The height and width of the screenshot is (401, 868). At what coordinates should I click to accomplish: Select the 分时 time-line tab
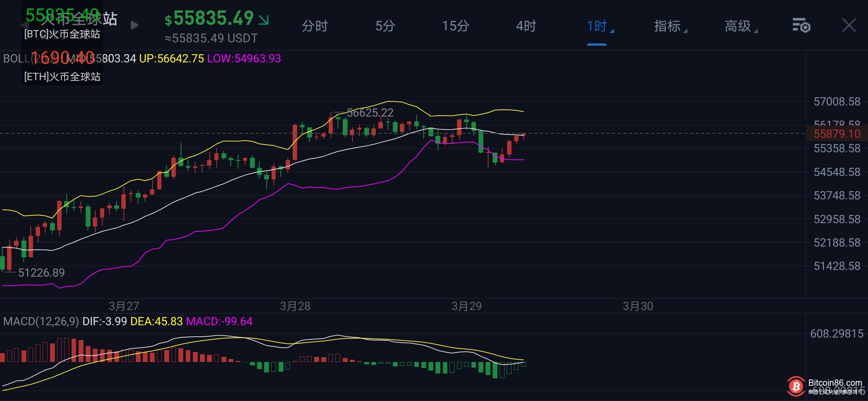(315, 26)
